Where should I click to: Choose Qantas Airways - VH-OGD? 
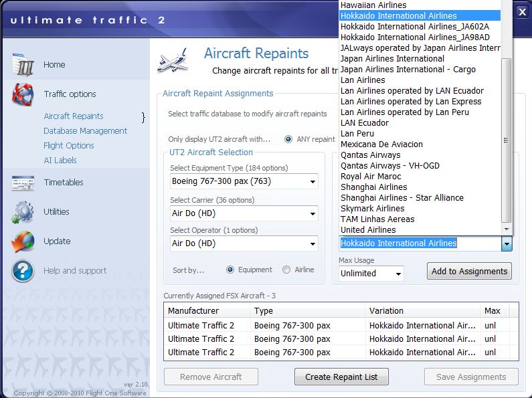pyautogui.click(x=420, y=166)
